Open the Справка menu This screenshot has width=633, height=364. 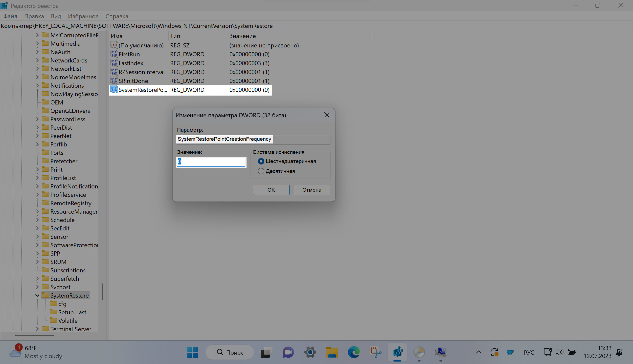point(117,16)
